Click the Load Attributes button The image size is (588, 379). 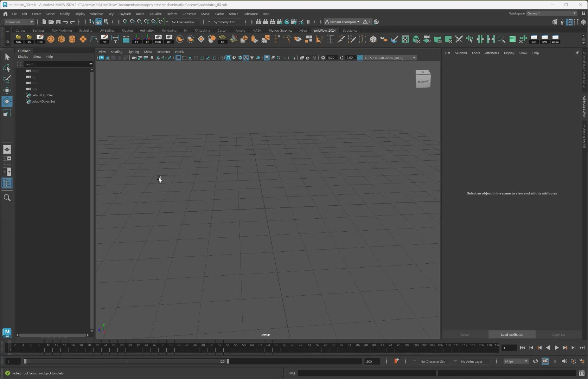coord(512,335)
